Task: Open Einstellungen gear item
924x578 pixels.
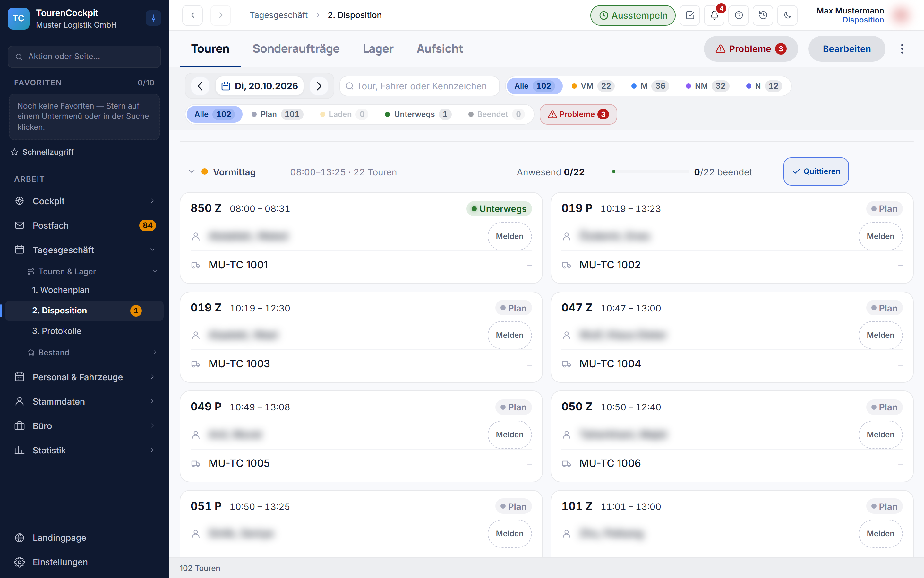Action: pyautogui.click(x=84, y=562)
